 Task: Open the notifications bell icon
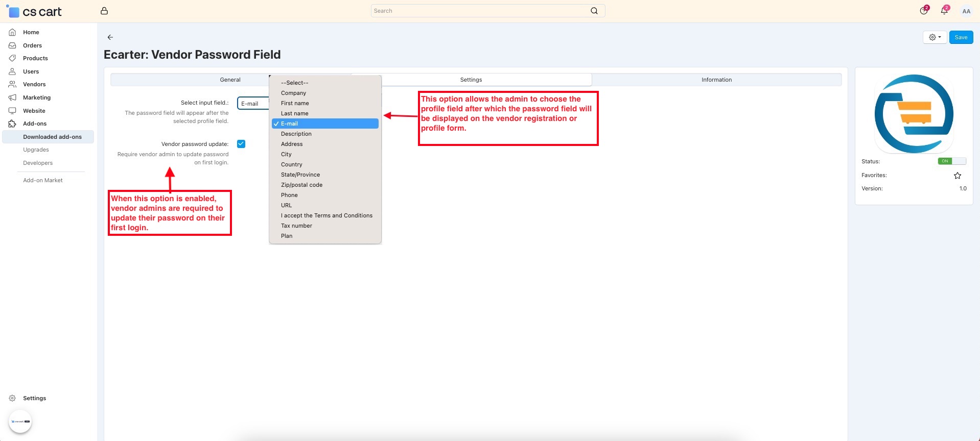[944, 11]
